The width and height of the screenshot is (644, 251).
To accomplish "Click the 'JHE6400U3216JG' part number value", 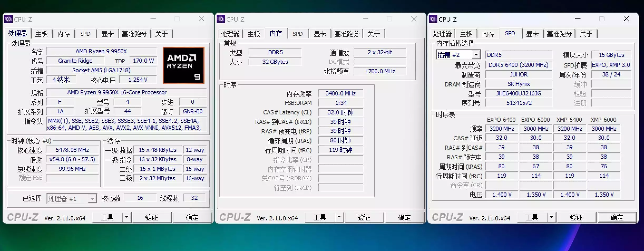I will coord(518,93).
